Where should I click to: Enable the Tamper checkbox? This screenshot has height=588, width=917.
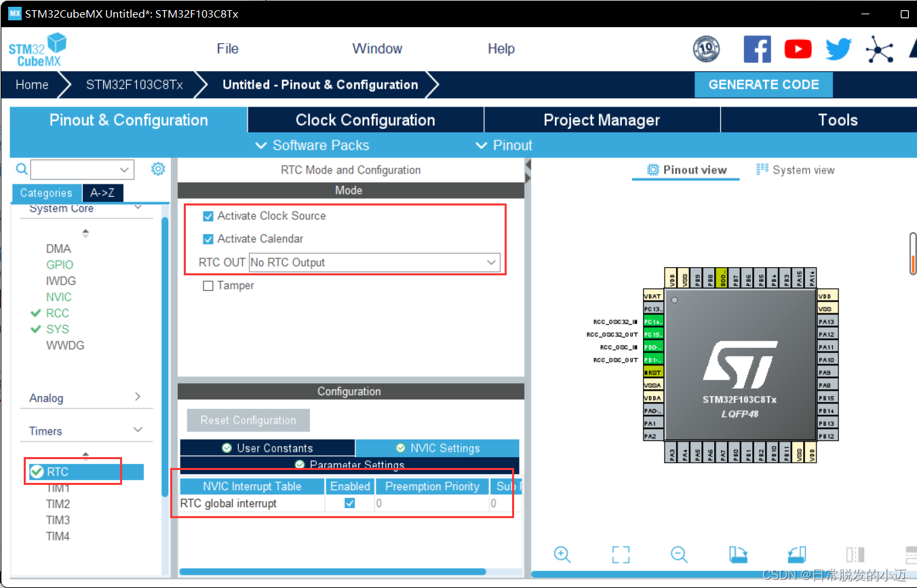208,286
